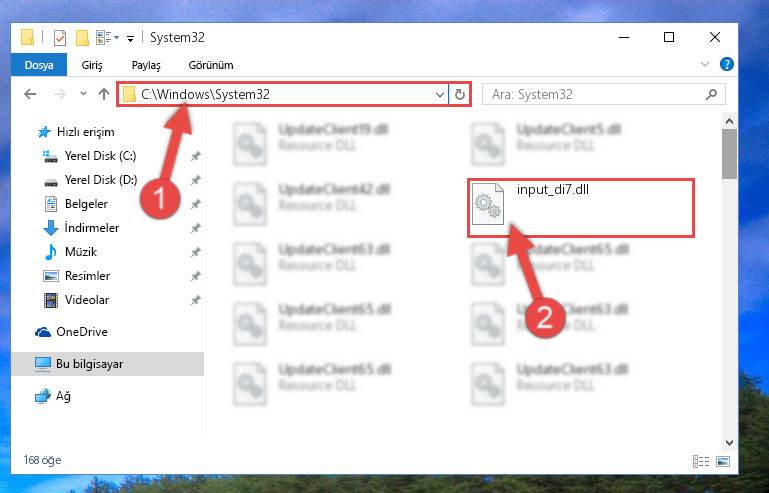This screenshot has height=493, width=769.
Task: Click the Back navigation arrow
Action: pyautogui.click(x=30, y=94)
